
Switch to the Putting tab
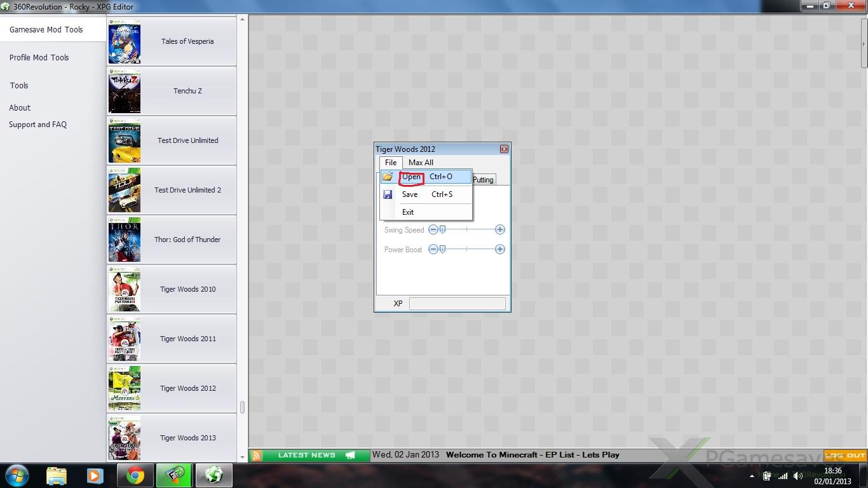coord(483,180)
